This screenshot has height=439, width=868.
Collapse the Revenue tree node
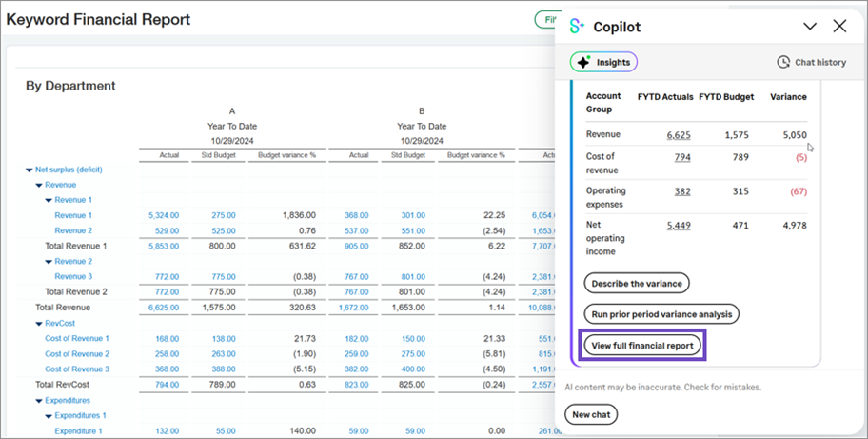[39, 185]
